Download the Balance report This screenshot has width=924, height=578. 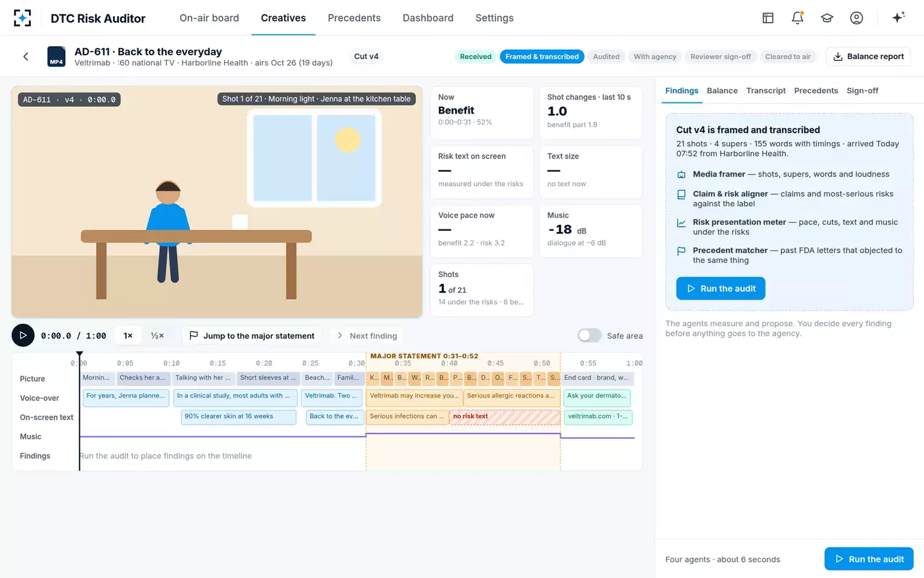pyautogui.click(x=868, y=57)
